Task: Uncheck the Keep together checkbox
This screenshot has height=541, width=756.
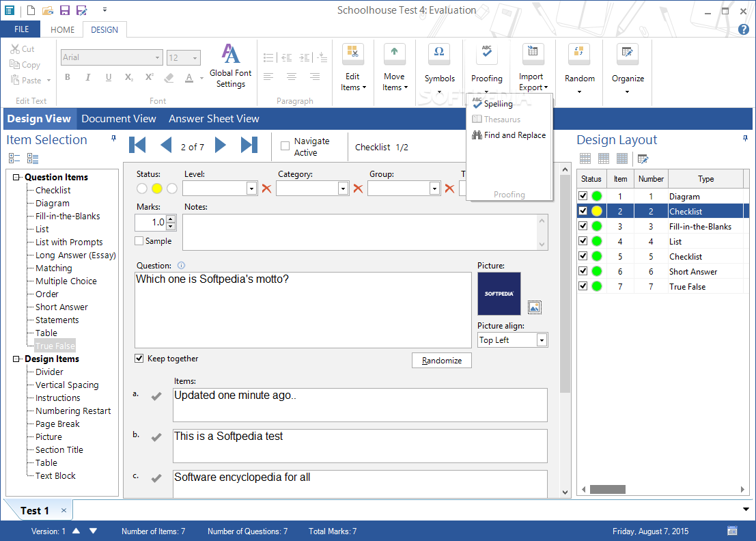Action: click(139, 358)
